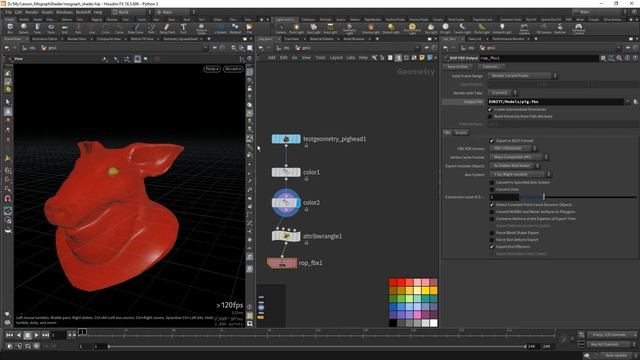640x360 pixels.
Task: Open parameter gear menu for rop_fbx1
Action: (603, 58)
